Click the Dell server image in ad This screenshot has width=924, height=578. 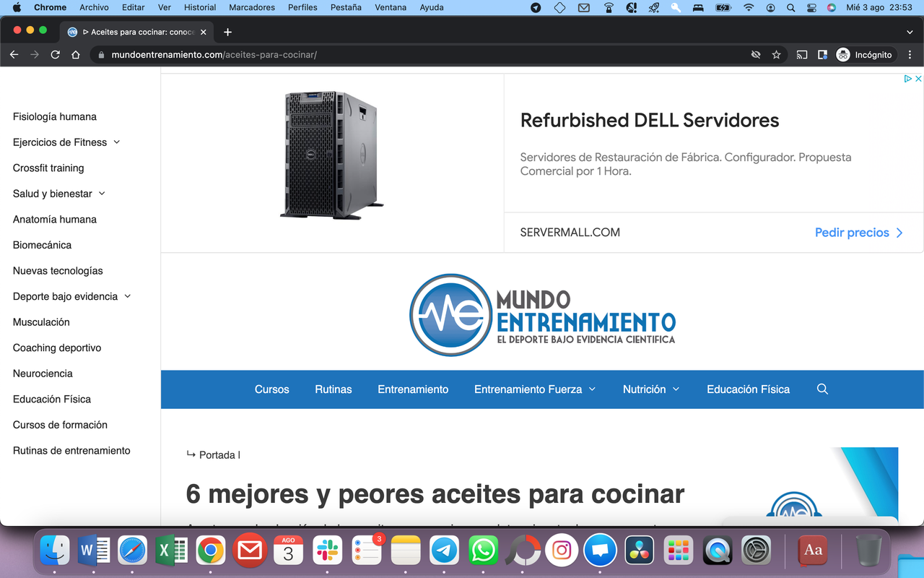pyautogui.click(x=332, y=155)
